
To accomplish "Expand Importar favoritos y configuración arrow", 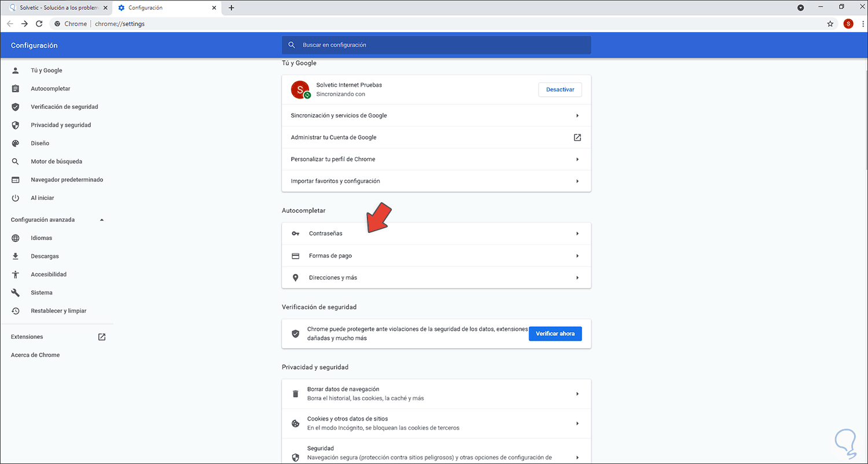I will [x=578, y=181].
